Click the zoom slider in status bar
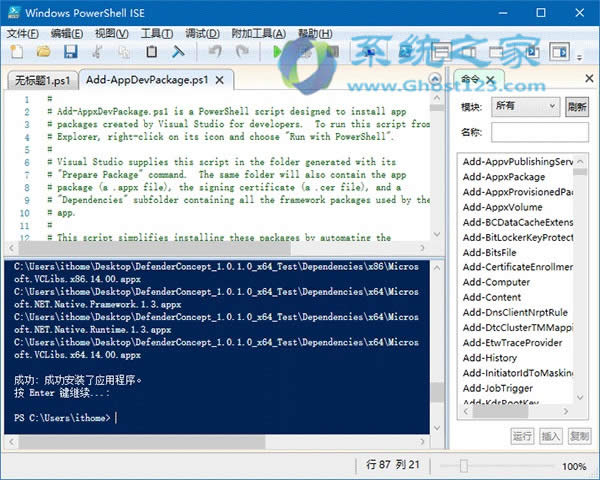 (x=462, y=466)
